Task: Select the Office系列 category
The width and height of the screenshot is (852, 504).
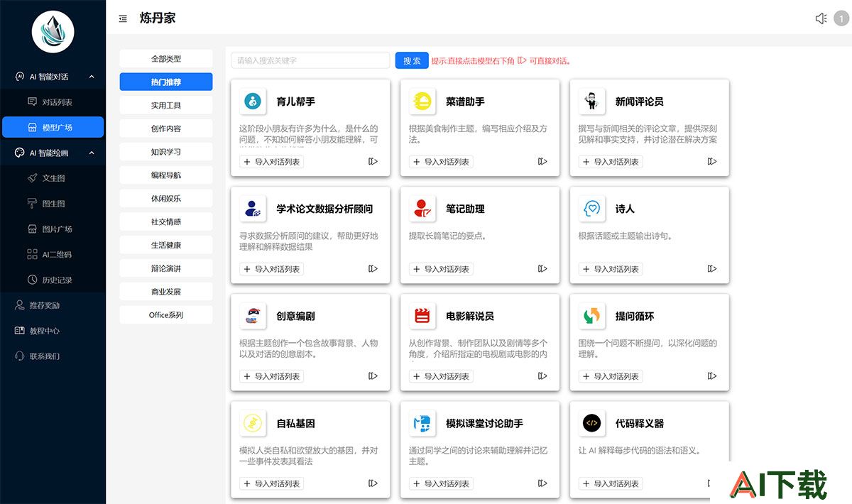Action: [x=166, y=314]
